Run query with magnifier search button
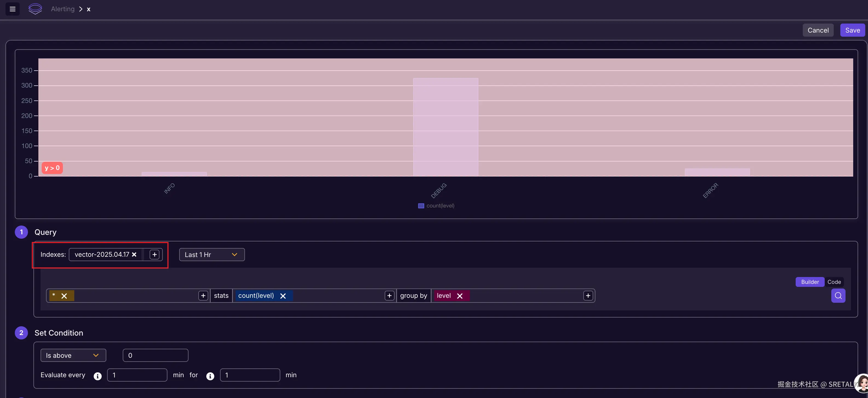The height and width of the screenshot is (398, 868). point(838,296)
